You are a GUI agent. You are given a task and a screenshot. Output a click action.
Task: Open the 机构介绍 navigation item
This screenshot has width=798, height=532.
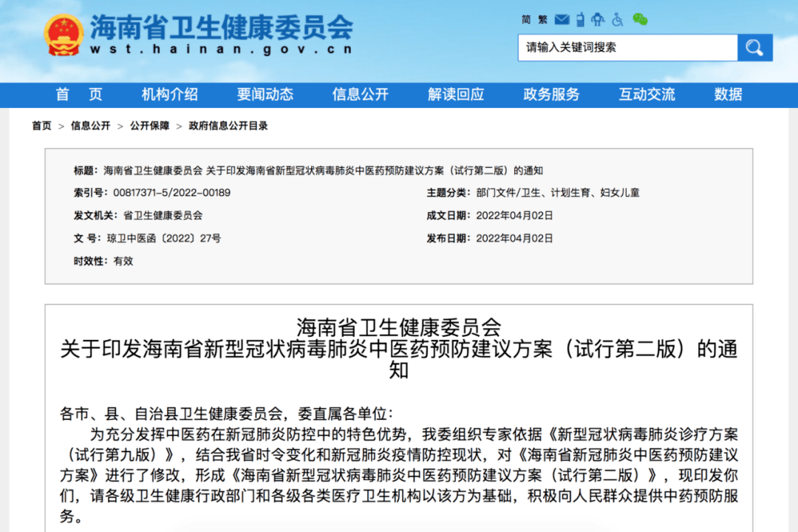point(169,94)
